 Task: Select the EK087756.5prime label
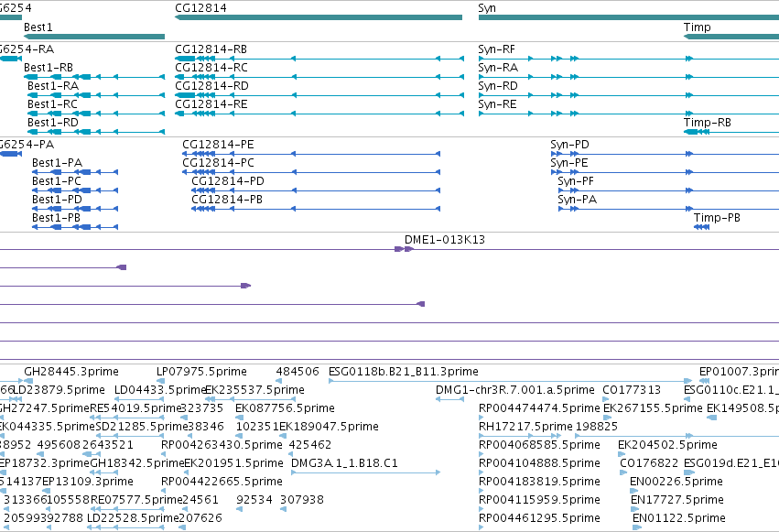point(286,408)
